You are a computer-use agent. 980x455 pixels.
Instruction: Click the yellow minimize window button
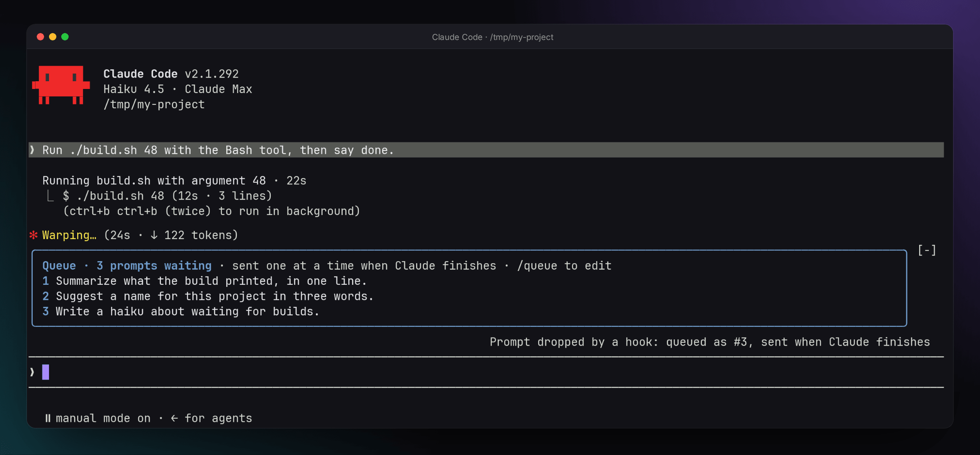(x=53, y=37)
